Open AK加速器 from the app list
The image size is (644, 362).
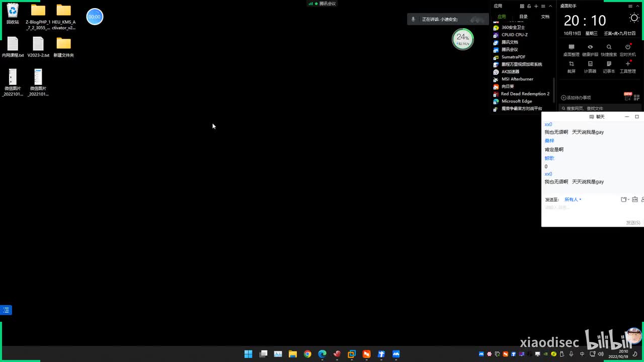click(x=506, y=71)
